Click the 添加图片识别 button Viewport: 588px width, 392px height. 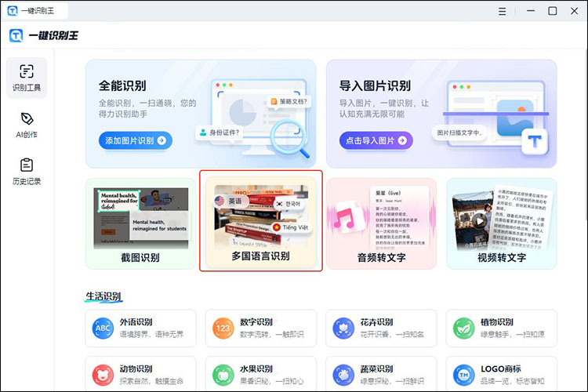click(136, 140)
